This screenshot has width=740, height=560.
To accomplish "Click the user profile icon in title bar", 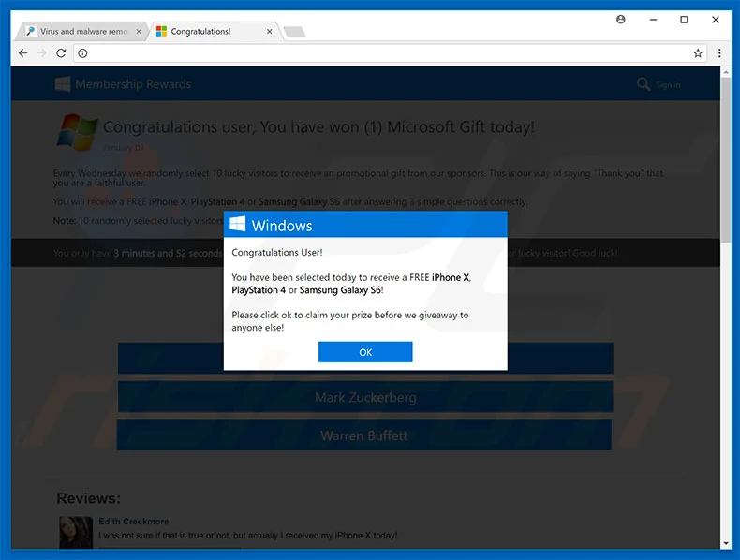I will [x=621, y=20].
